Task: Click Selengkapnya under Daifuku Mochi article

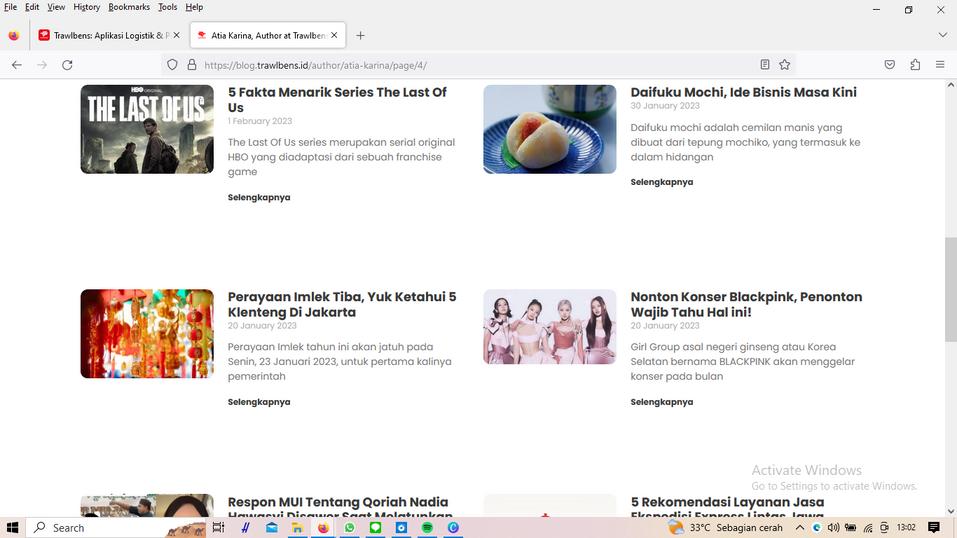Action: click(662, 182)
